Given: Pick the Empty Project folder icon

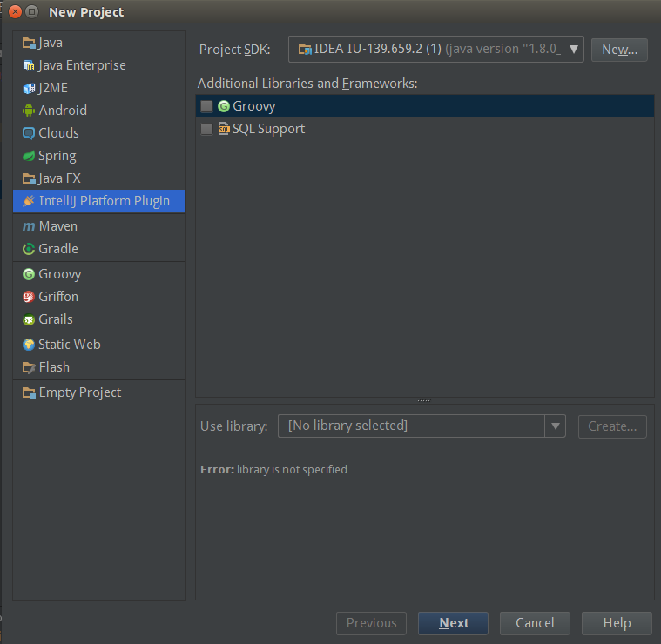Looking at the screenshot, I should (x=29, y=392).
